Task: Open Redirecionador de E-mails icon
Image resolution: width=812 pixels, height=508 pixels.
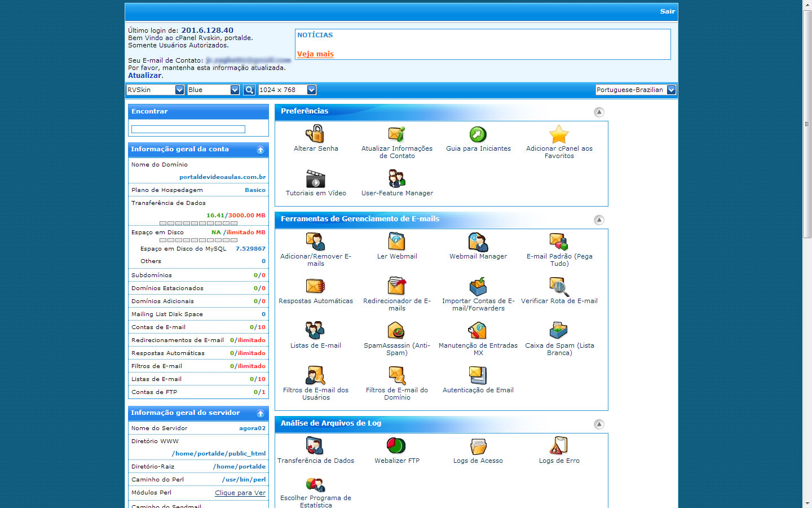Action: [397, 286]
